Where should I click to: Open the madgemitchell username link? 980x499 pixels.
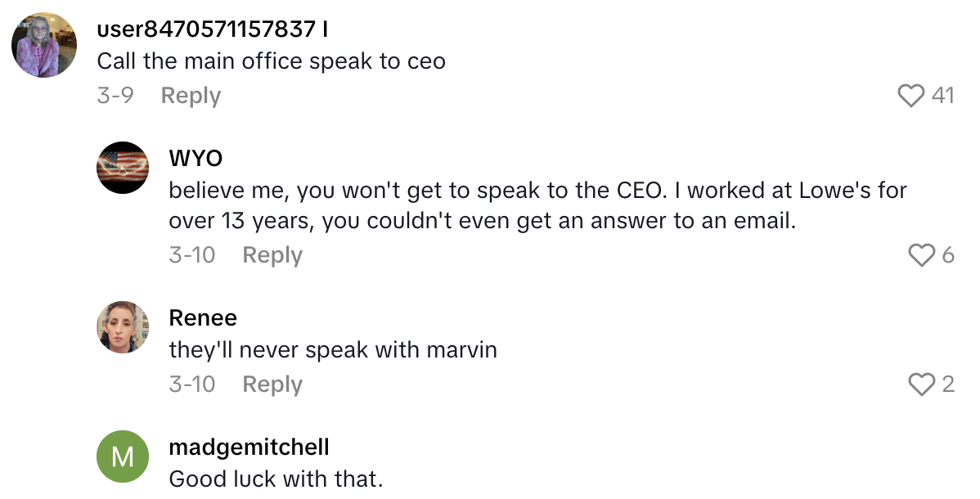click(x=249, y=447)
